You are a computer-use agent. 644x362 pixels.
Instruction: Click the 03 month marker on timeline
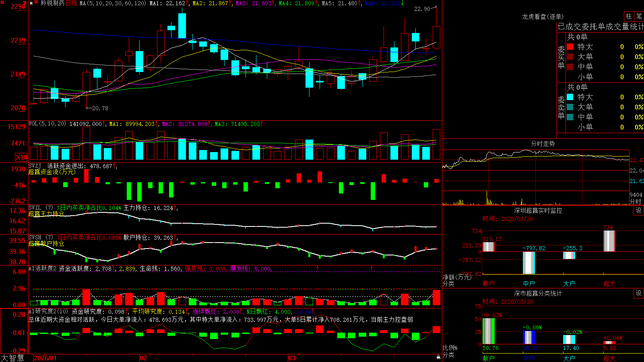coord(292,358)
